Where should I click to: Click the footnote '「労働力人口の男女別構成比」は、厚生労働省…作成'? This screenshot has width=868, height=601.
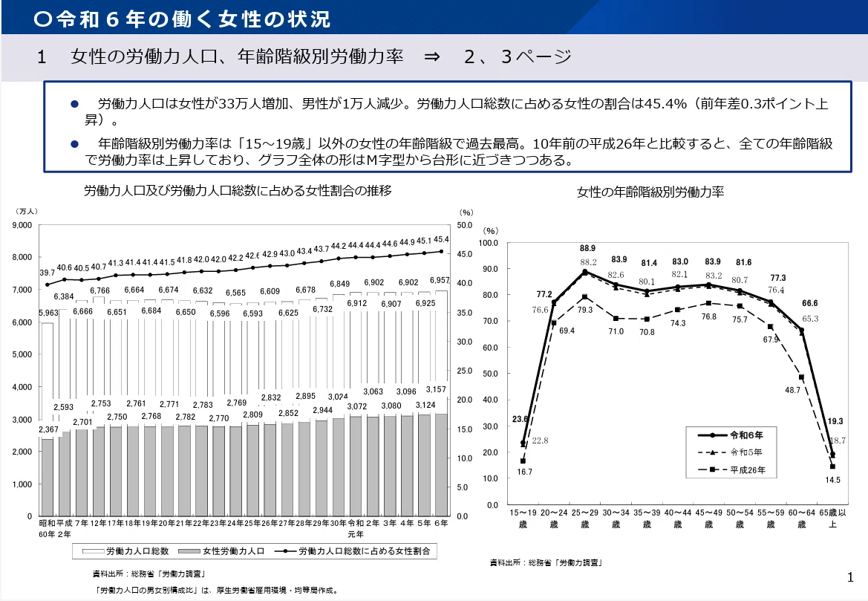click(217, 590)
